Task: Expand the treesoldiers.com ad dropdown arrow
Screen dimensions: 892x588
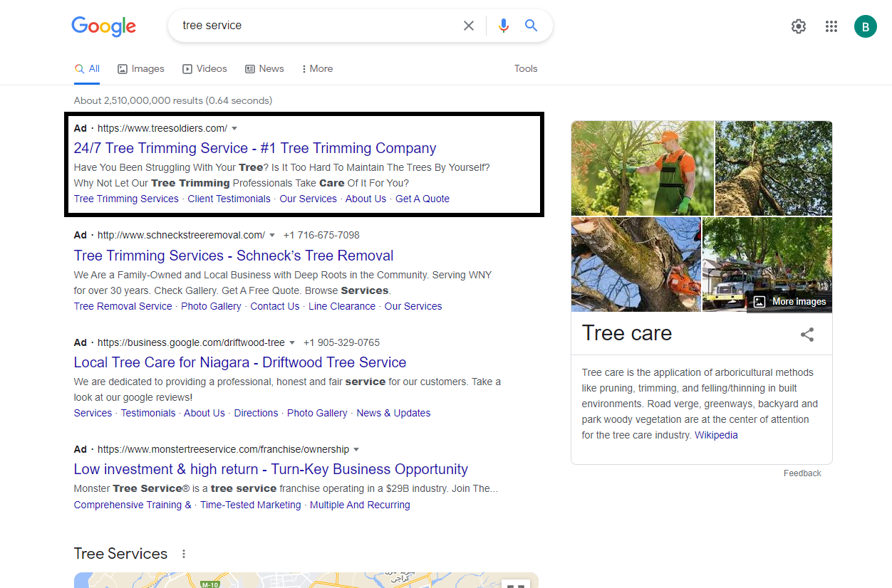Action: [234, 128]
